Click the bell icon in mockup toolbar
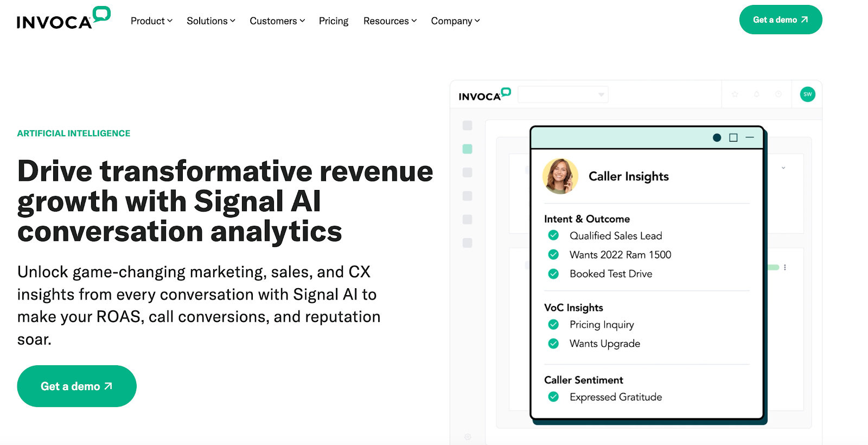Viewport: 868px width, 445px height. pyautogui.click(x=757, y=94)
